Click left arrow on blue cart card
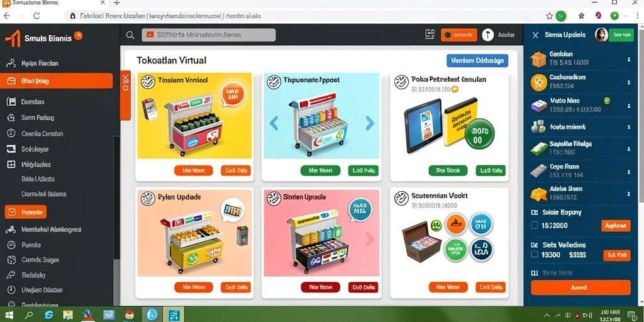 pyautogui.click(x=274, y=123)
